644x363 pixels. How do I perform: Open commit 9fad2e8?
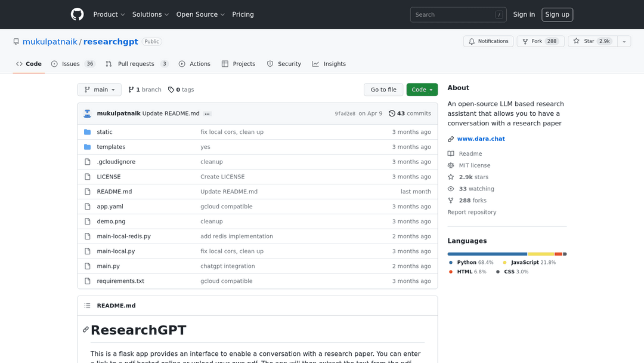345,114
